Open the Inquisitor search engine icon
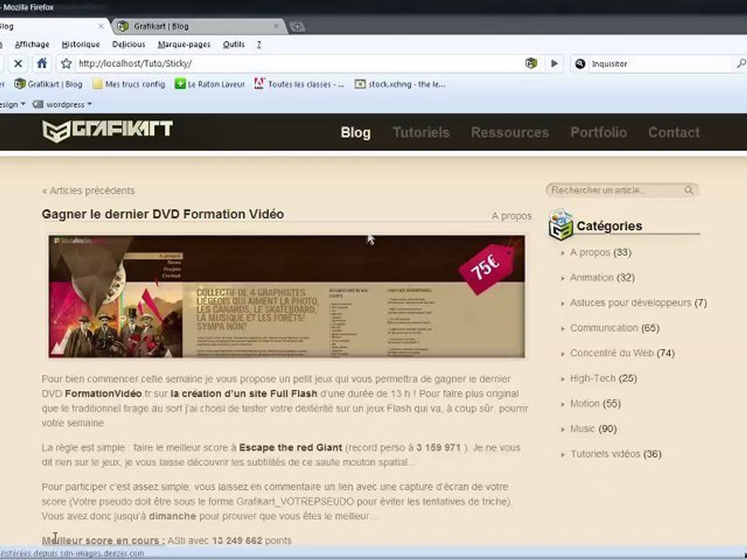The height and width of the screenshot is (560, 747). pyautogui.click(x=580, y=63)
